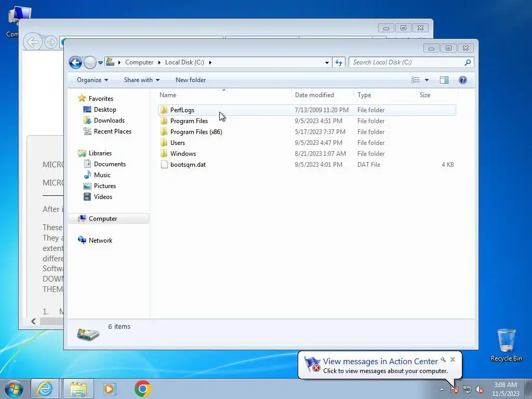Click the Back navigation arrow in Explorer
The height and width of the screenshot is (399, 532).
pyautogui.click(x=75, y=62)
